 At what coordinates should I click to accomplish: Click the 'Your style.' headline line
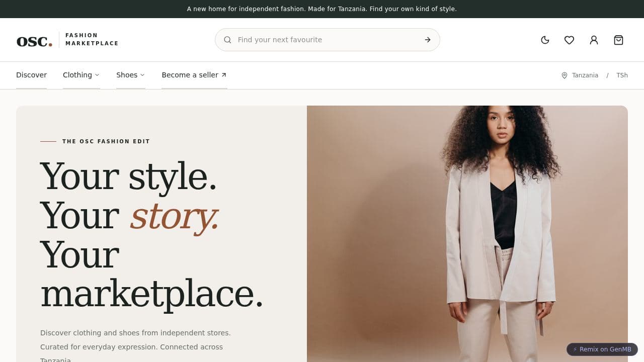coord(128,176)
